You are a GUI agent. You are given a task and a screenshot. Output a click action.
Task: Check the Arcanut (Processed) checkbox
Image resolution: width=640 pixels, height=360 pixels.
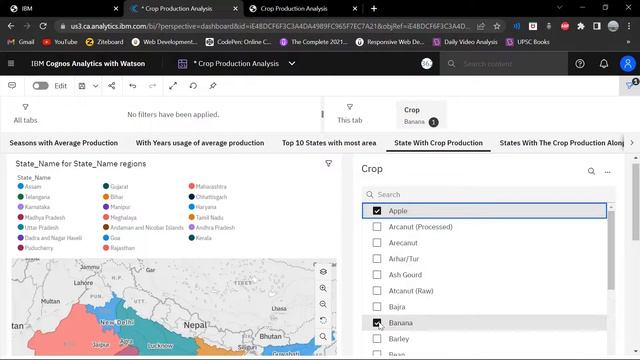tap(377, 227)
